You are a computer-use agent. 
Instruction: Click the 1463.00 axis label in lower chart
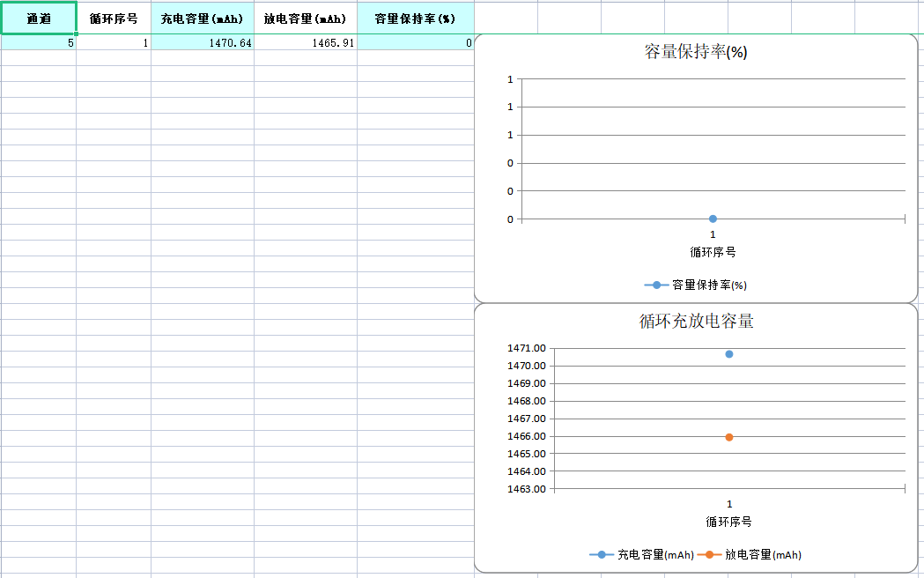[526, 488]
